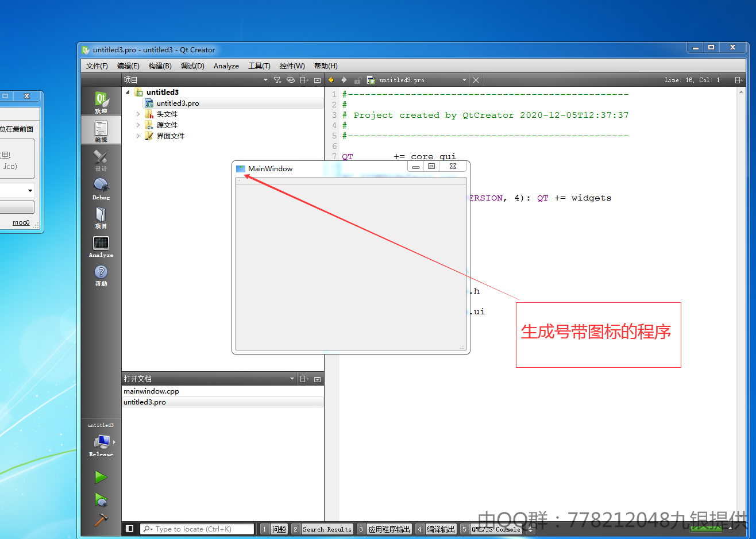Select the 源文件 tree item

click(x=167, y=125)
